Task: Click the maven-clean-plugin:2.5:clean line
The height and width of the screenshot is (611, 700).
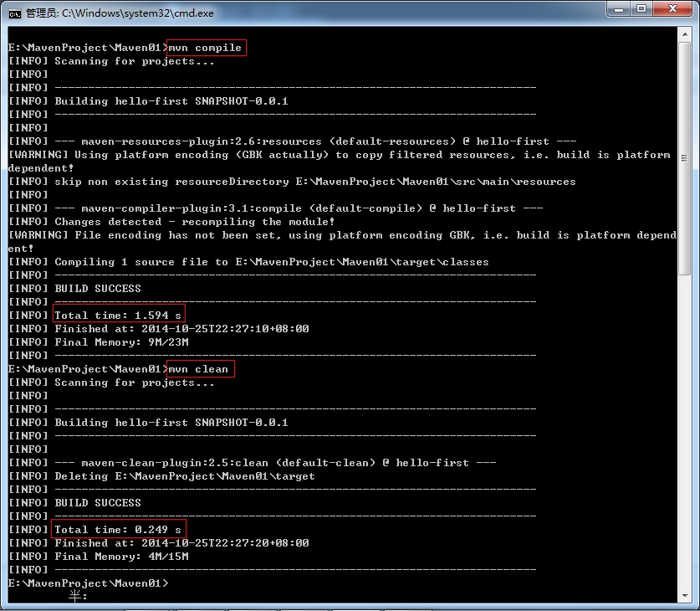Action: pyautogui.click(x=253, y=463)
